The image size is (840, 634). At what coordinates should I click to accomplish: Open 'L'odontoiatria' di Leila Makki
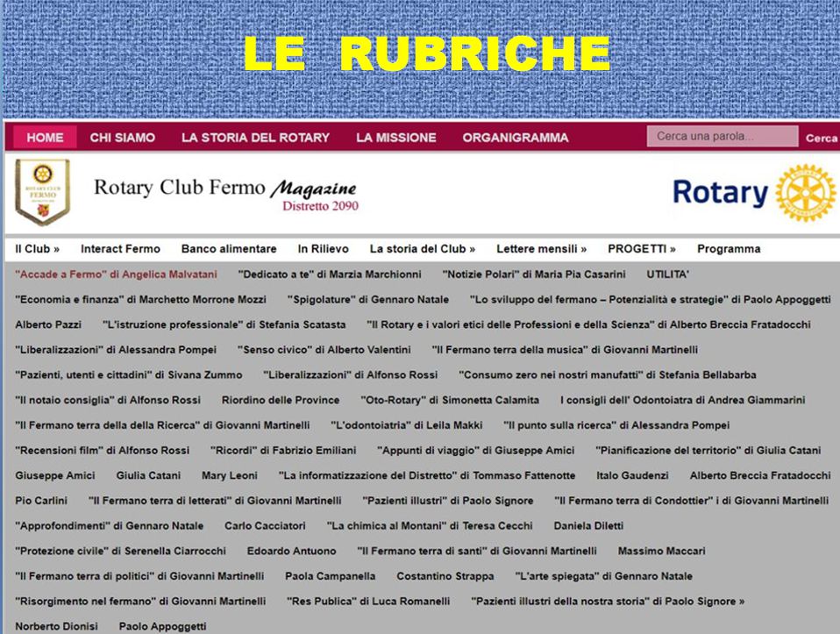click(x=407, y=425)
